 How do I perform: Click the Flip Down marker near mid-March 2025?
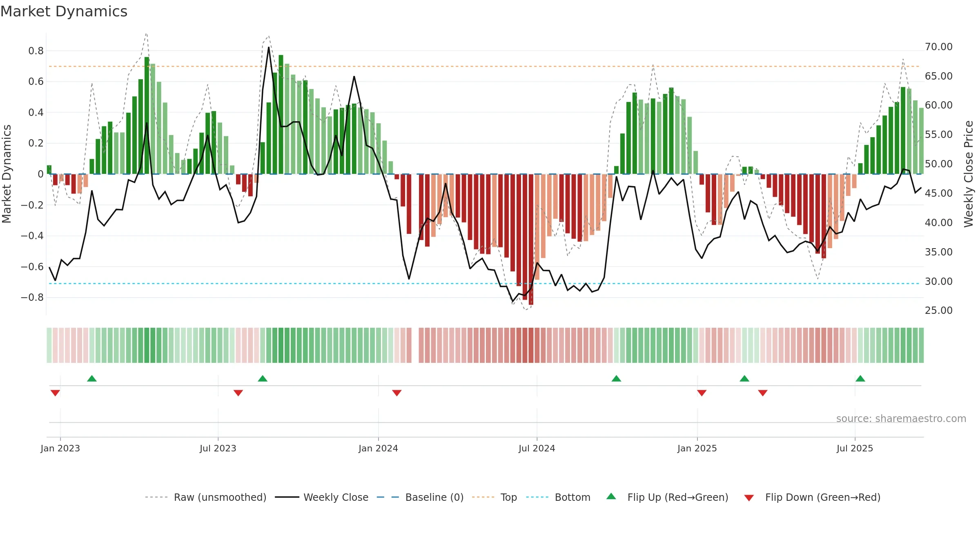pos(762,393)
